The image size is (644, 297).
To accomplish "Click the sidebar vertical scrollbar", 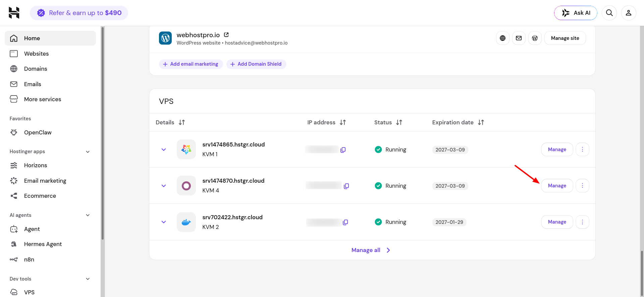I will coord(103,134).
